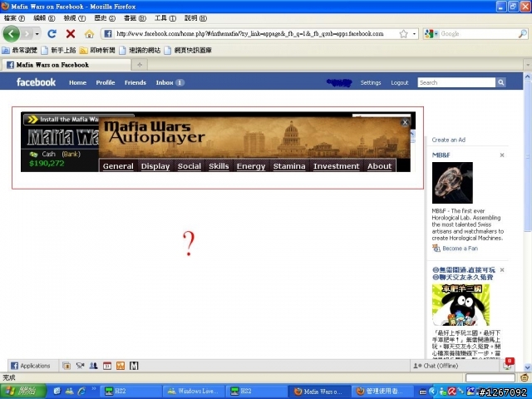Open the new tab with the plus button
Image resolution: width=532 pixels, height=399 pixels.
[x=140, y=65]
